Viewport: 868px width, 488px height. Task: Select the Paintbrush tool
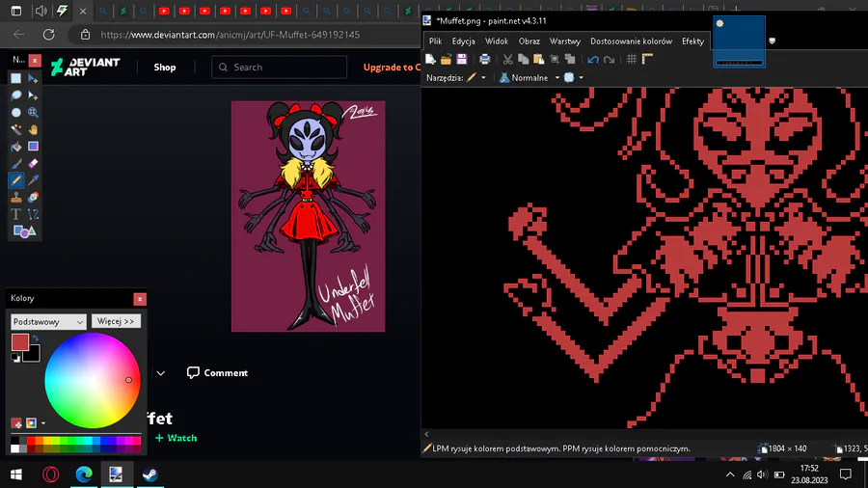click(16, 163)
